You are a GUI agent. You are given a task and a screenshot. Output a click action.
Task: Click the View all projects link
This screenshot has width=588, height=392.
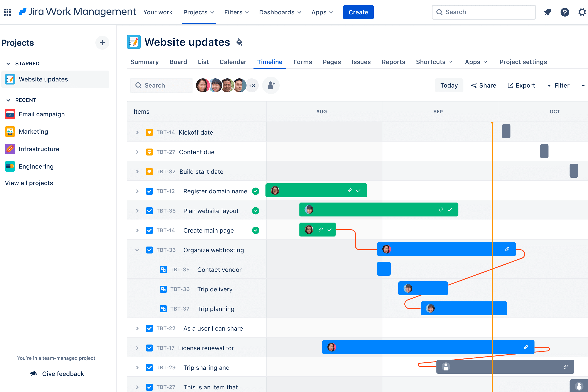pyautogui.click(x=29, y=183)
